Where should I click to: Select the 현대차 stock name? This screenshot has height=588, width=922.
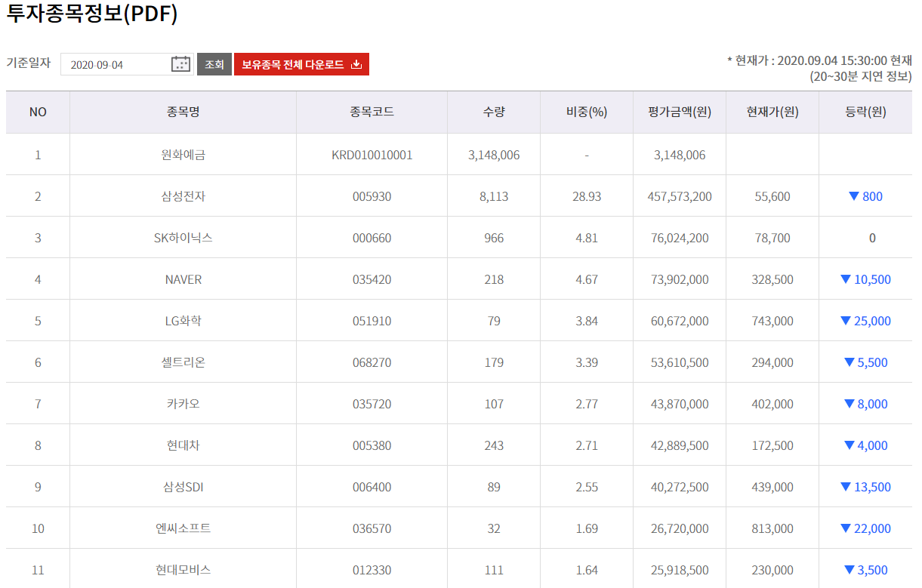pyautogui.click(x=183, y=445)
